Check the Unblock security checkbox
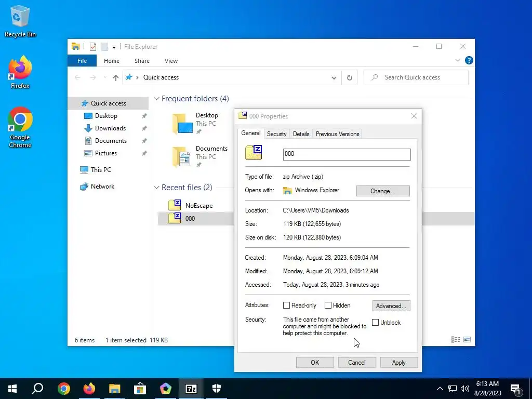Viewport: 532px width, 399px height. tap(375, 322)
